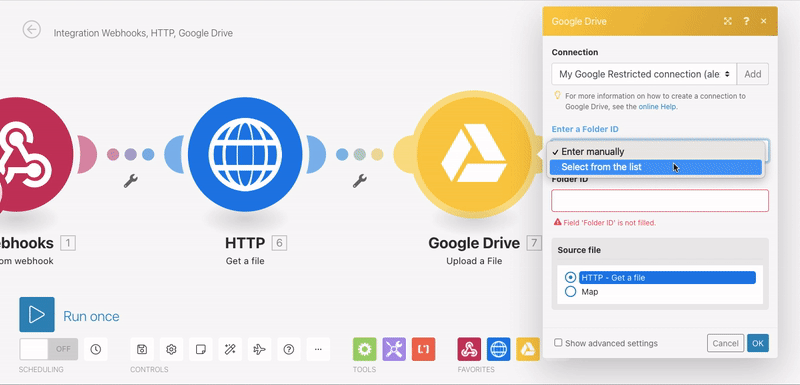This screenshot has width=800, height=385.
Task: Click the scenario title text
Action: click(x=143, y=33)
